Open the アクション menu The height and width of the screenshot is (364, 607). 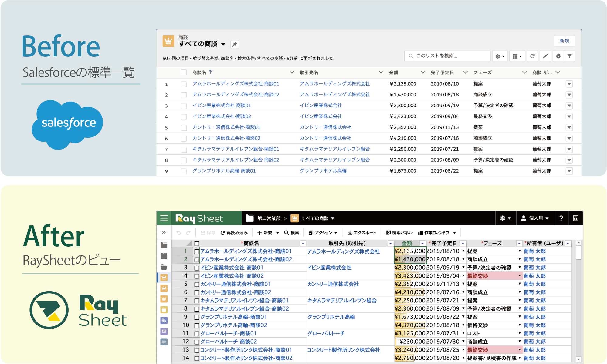(x=323, y=233)
